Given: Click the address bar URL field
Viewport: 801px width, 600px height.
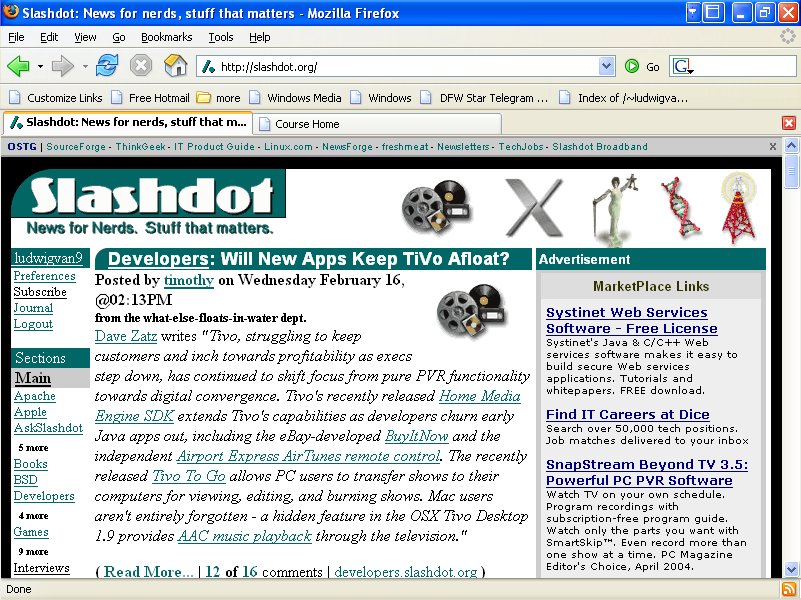Looking at the screenshot, I should [406, 66].
